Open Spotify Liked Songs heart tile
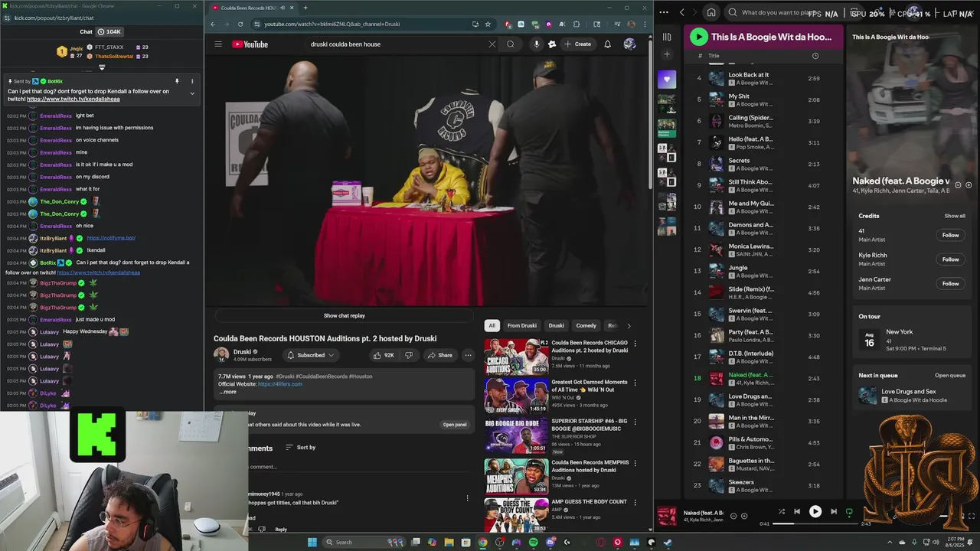Image resolution: width=980 pixels, height=551 pixels. click(x=667, y=80)
